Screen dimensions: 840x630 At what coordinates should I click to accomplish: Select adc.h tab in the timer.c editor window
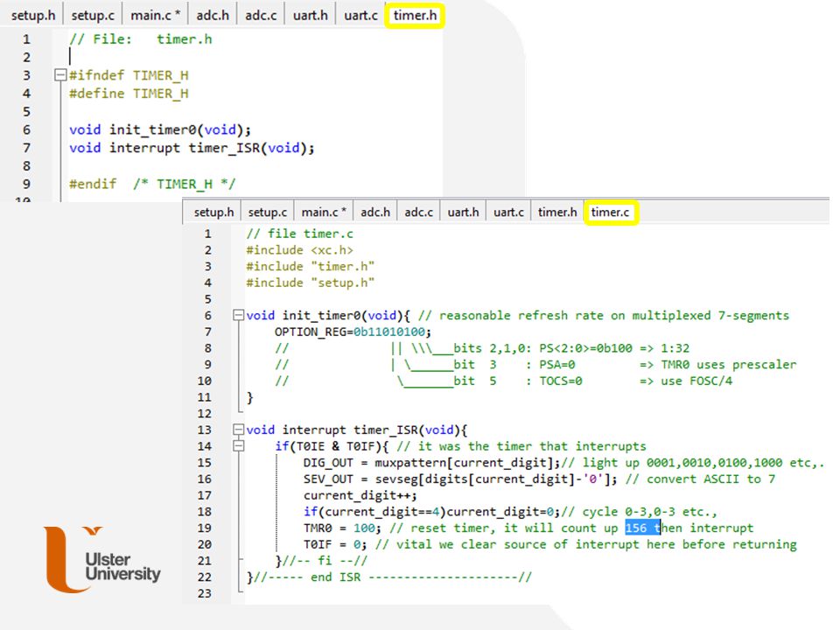[x=375, y=212]
